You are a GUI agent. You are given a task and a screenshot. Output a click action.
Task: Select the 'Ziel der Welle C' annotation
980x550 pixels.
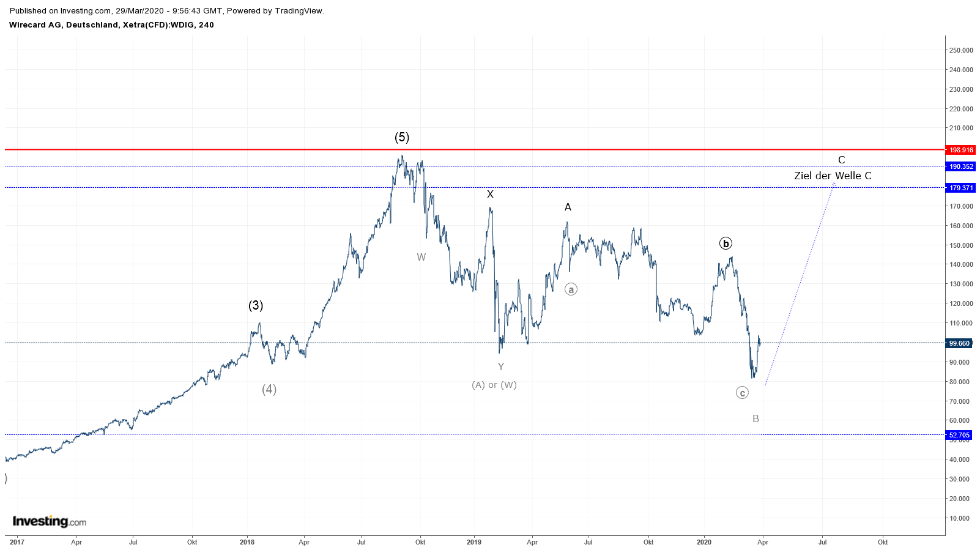833,176
